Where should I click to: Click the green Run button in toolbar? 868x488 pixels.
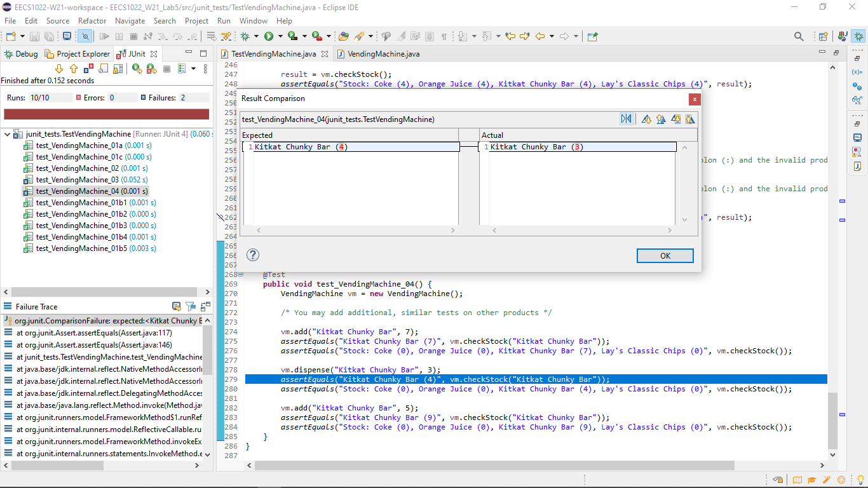(269, 37)
